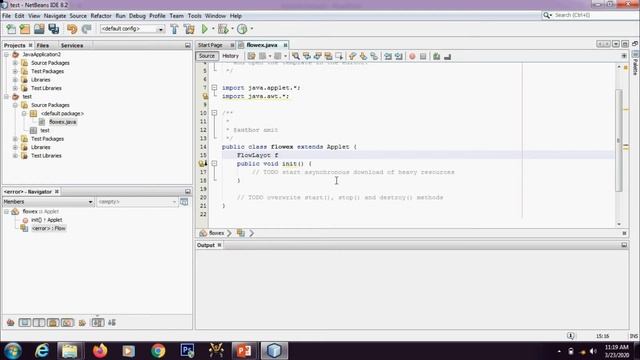The width and height of the screenshot is (640, 360).
Task: Close the Output panel tab
Action: pyautogui.click(x=219, y=245)
